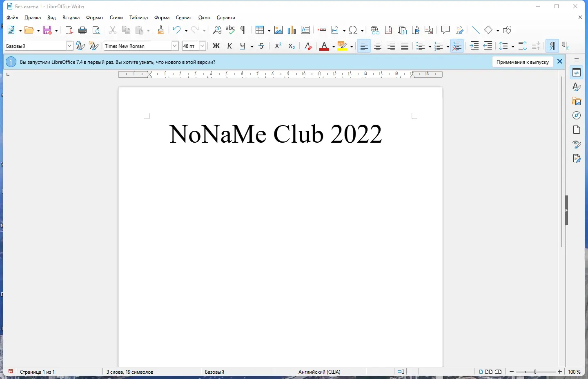
Task: Toggle italic formatting
Action: point(230,46)
